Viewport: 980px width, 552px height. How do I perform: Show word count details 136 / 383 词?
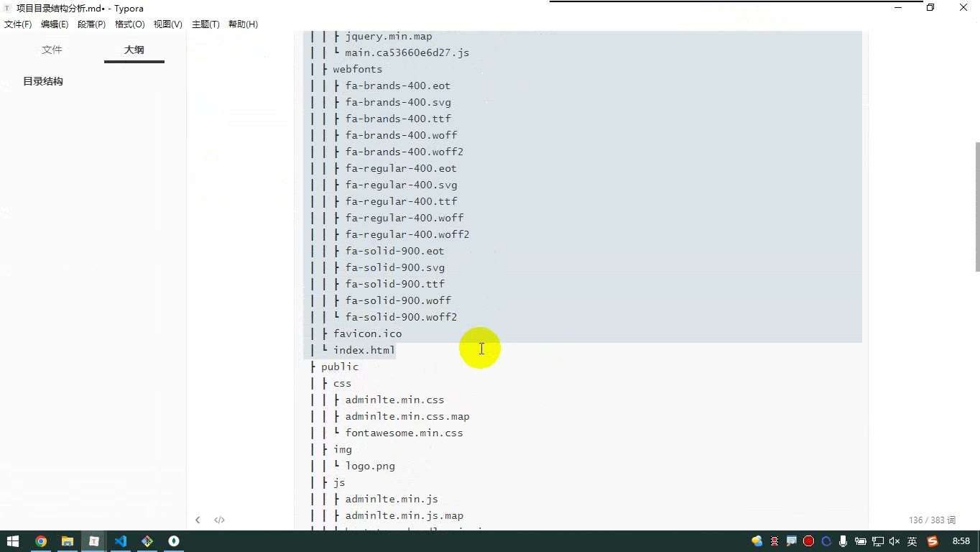click(932, 520)
